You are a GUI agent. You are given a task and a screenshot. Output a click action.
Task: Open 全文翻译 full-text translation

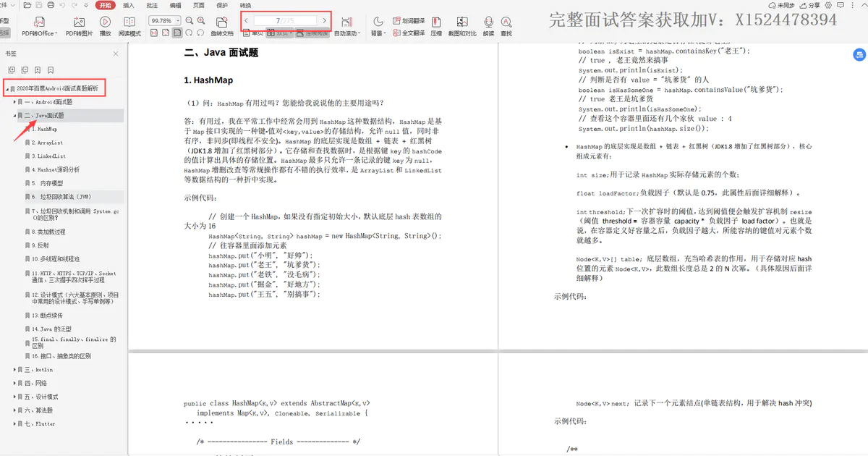[x=408, y=33]
